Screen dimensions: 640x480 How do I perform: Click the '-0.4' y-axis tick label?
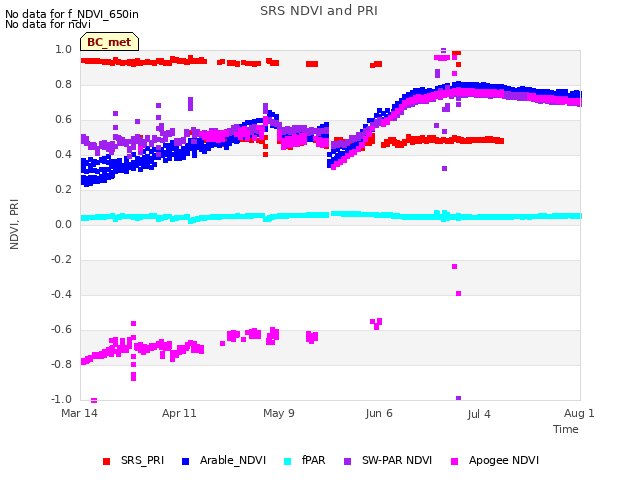(61, 294)
